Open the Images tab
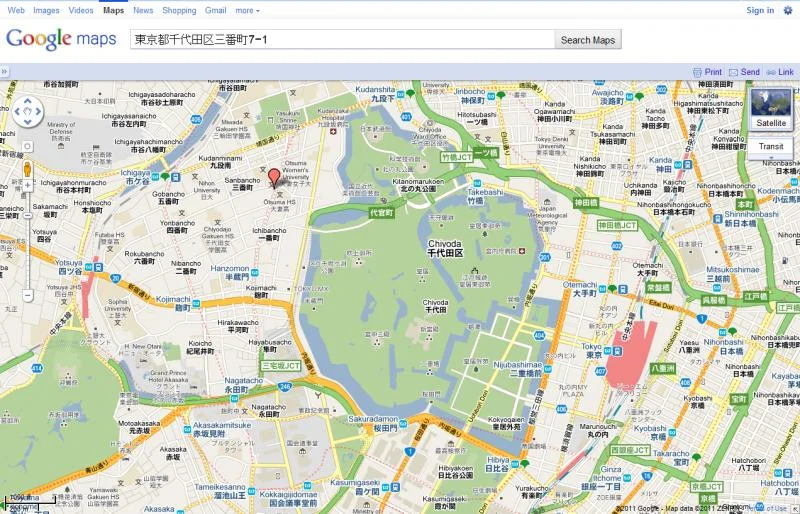Screen dimensions: 800x514 click(46, 10)
